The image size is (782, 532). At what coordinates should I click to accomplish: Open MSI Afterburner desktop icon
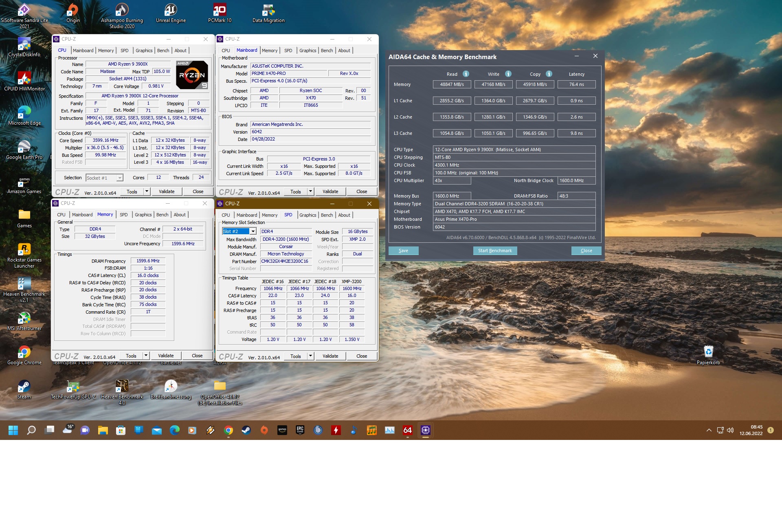pyautogui.click(x=24, y=321)
